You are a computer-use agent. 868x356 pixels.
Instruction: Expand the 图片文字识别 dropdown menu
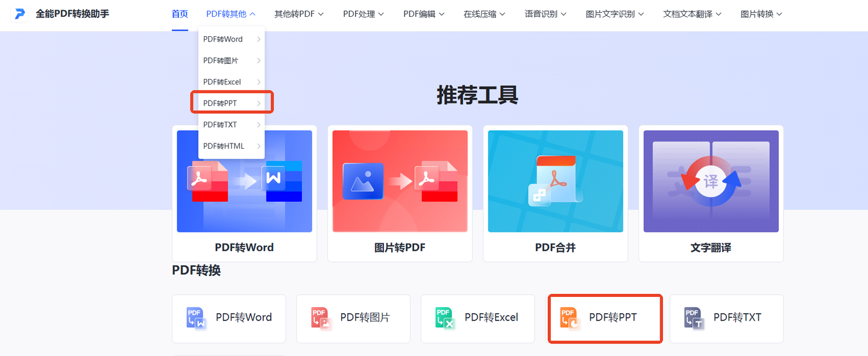[615, 14]
